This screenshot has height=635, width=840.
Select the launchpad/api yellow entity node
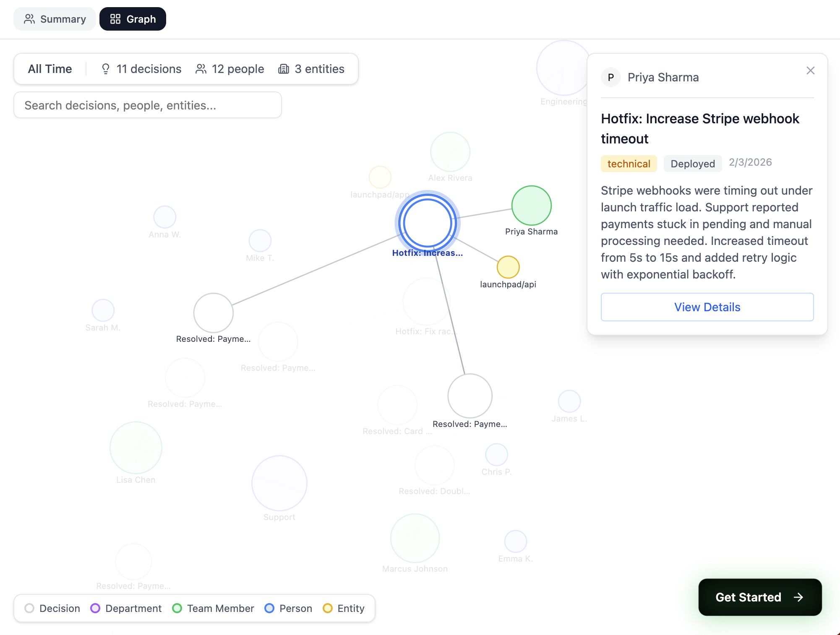pyautogui.click(x=508, y=267)
